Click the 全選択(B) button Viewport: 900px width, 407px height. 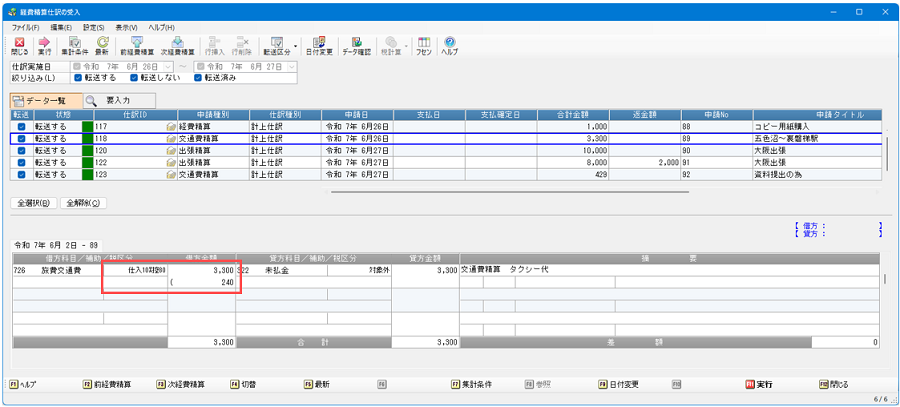point(34,203)
